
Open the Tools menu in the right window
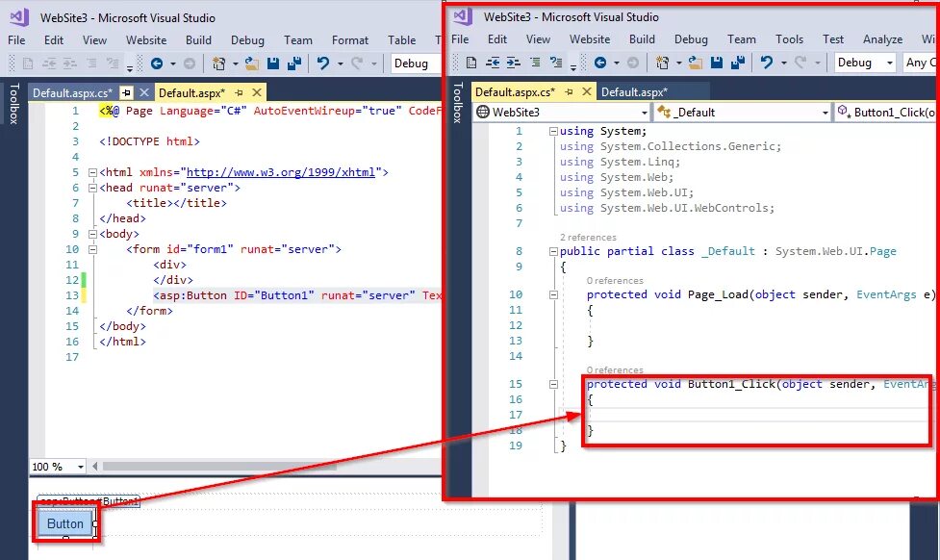click(x=789, y=39)
